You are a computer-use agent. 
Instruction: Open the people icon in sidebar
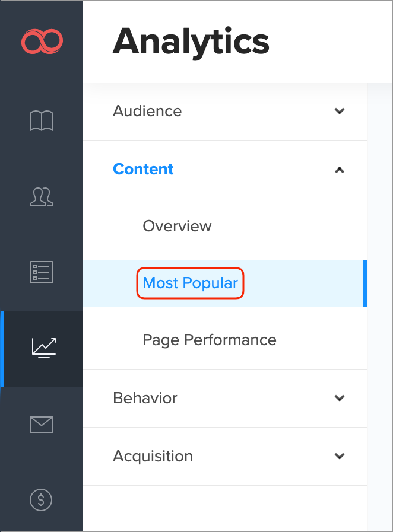[42, 197]
